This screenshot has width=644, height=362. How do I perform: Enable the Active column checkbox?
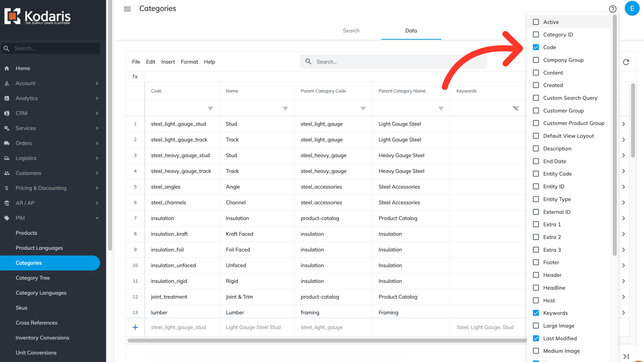[536, 22]
